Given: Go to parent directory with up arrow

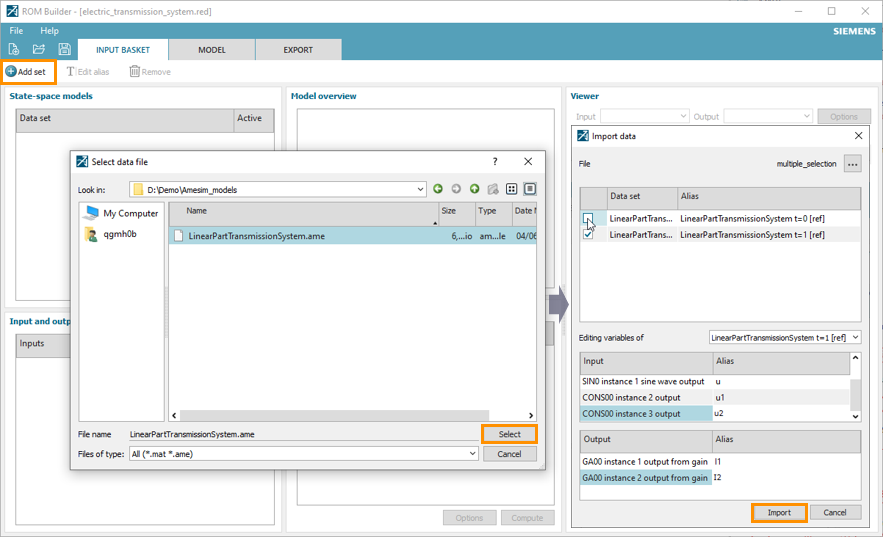Looking at the screenshot, I should click(475, 189).
